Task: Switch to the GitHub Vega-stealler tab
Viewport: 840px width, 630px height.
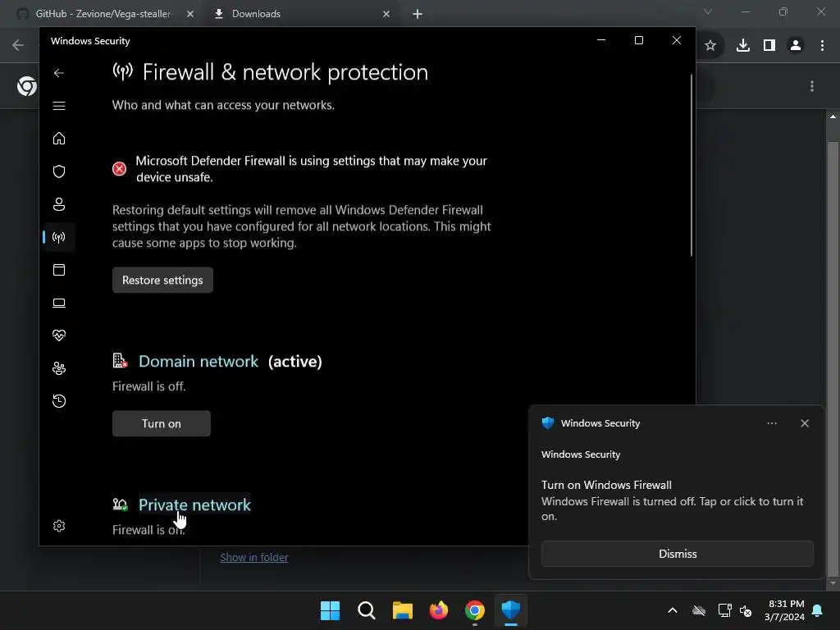Action: [104, 14]
